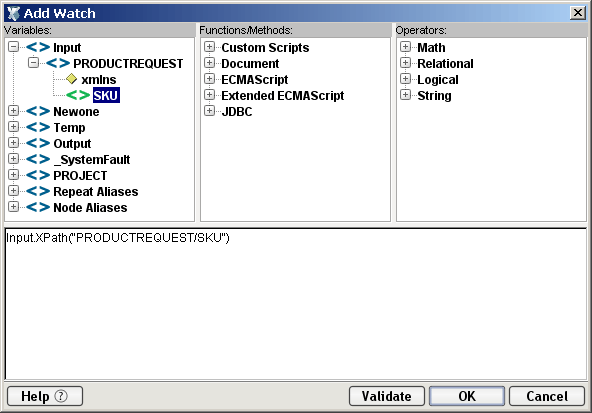The image size is (592, 413).
Task: Click inside the expression text area
Action: point(296,304)
